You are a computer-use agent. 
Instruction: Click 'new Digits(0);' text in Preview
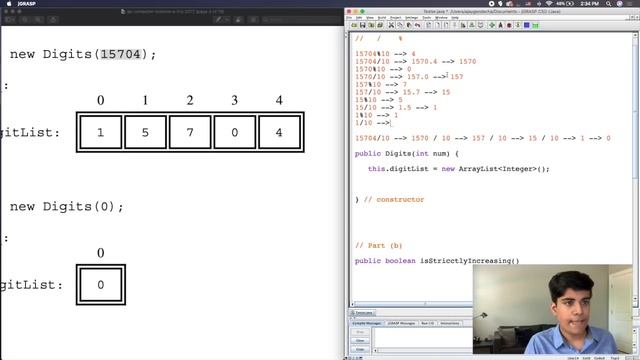pos(67,207)
